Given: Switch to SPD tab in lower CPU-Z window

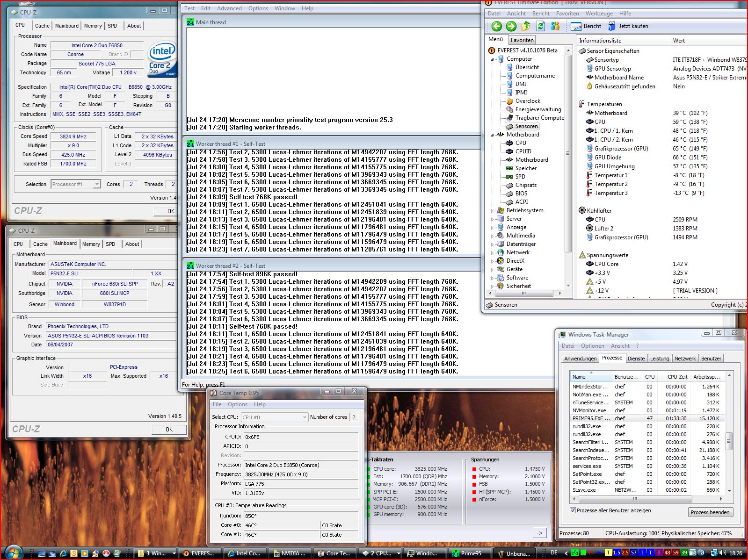Looking at the screenshot, I should coord(110,244).
